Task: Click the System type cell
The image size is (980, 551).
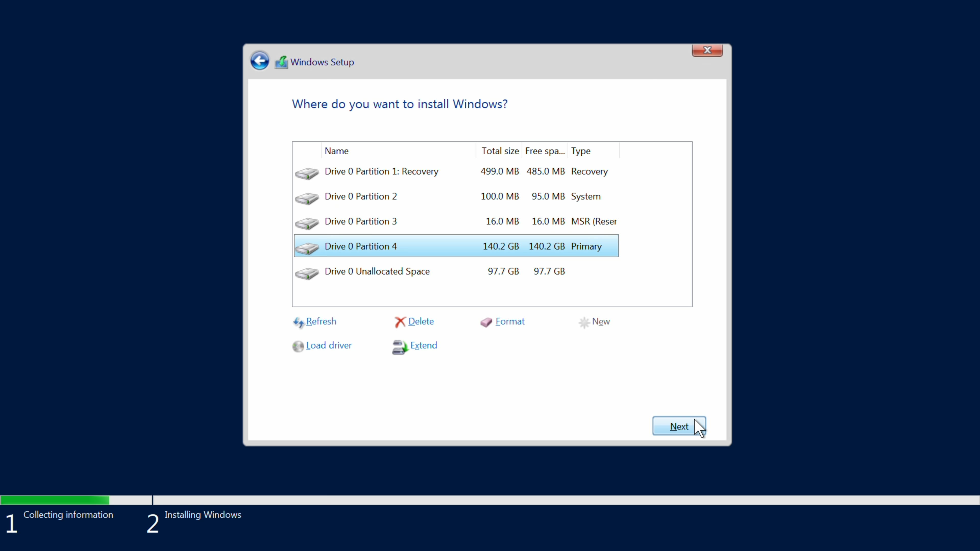Action: [586, 196]
